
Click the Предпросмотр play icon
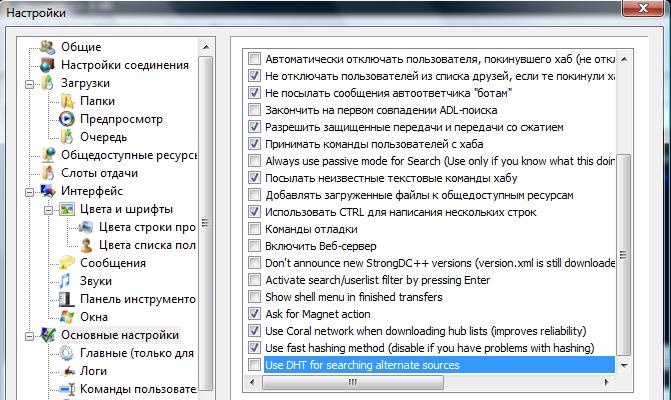tap(68, 119)
